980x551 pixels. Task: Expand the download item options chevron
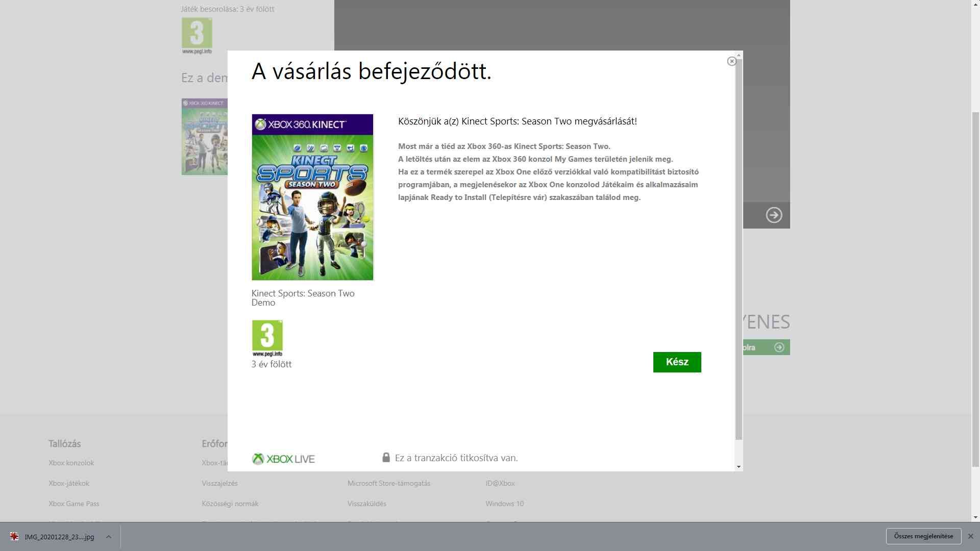coord(108,537)
